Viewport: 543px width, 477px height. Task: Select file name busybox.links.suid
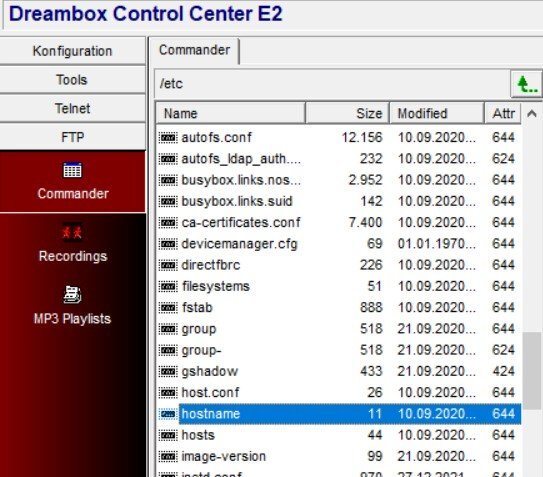tap(237, 201)
